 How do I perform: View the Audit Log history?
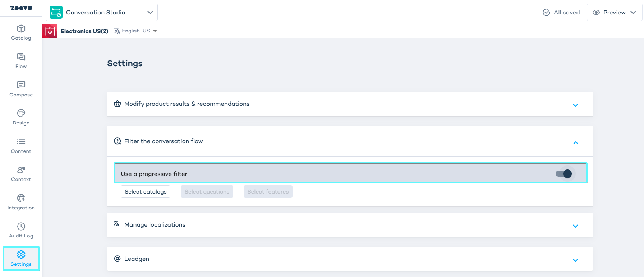pos(21,230)
